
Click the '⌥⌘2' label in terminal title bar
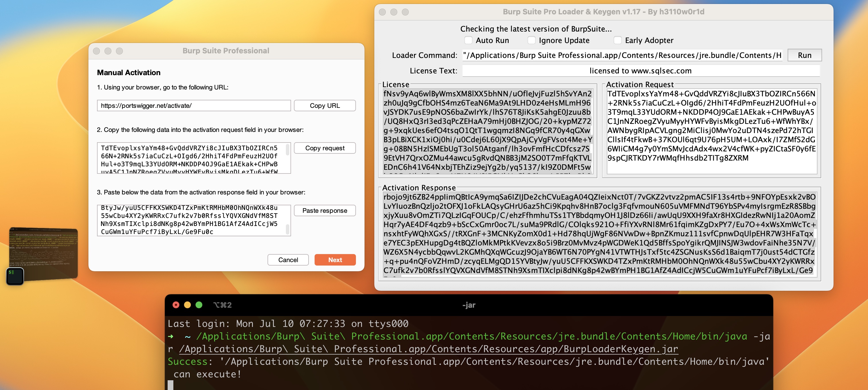pyautogui.click(x=222, y=305)
